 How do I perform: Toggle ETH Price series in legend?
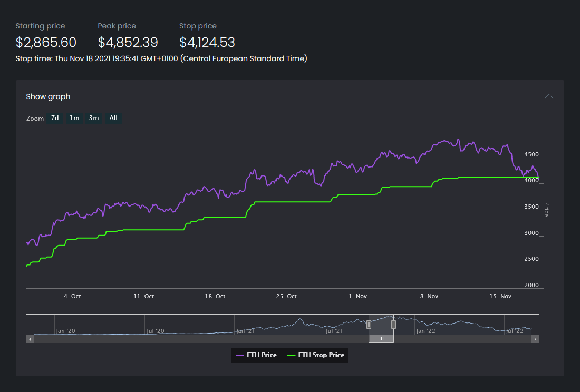(262, 355)
